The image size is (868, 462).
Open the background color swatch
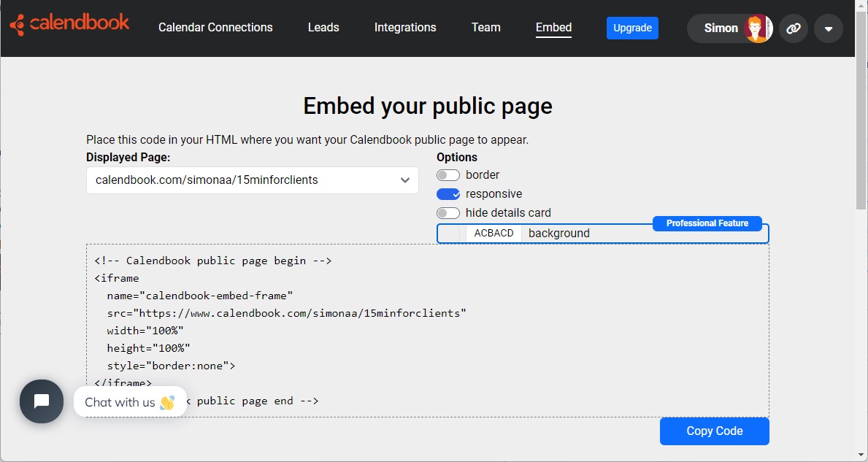(x=450, y=234)
